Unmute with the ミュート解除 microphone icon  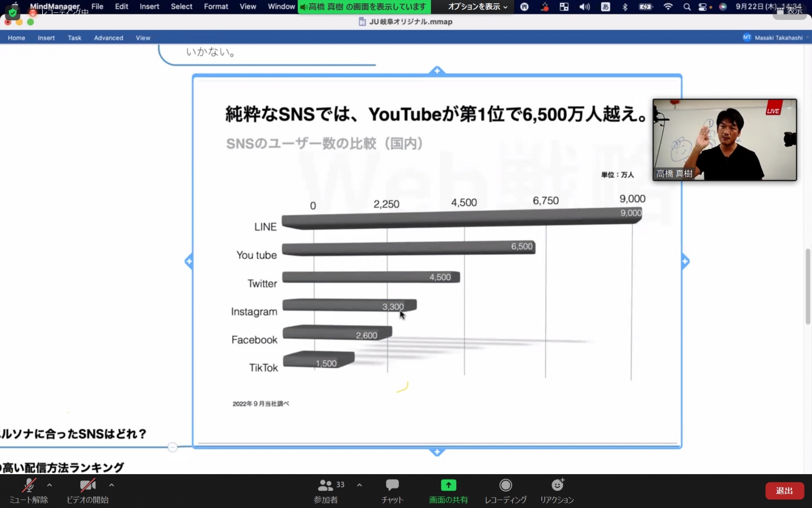pos(29,485)
